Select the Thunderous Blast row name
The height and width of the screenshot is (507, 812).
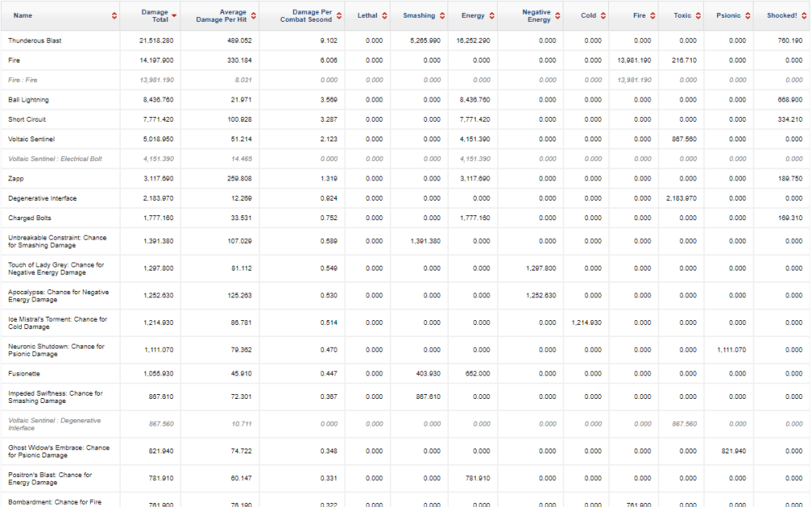(35, 41)
